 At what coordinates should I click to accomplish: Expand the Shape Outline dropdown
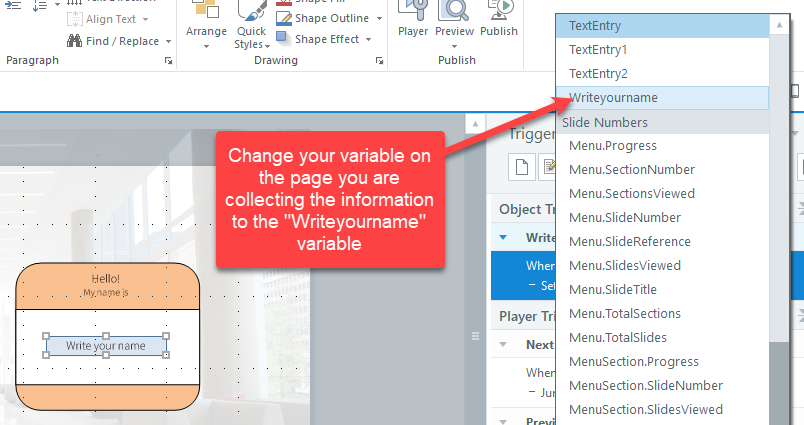coord(376,18)
